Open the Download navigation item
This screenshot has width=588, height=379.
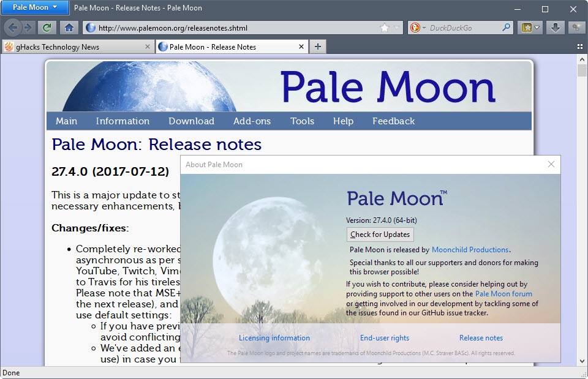(x=191, y=121)
